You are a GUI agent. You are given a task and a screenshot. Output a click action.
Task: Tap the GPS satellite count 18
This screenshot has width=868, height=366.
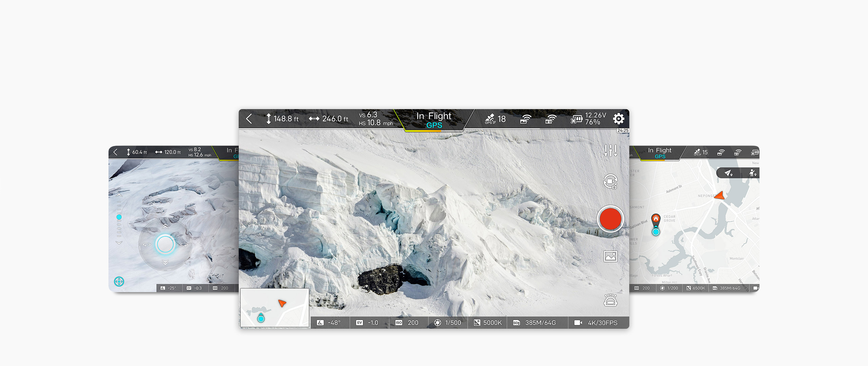point(495,119)
